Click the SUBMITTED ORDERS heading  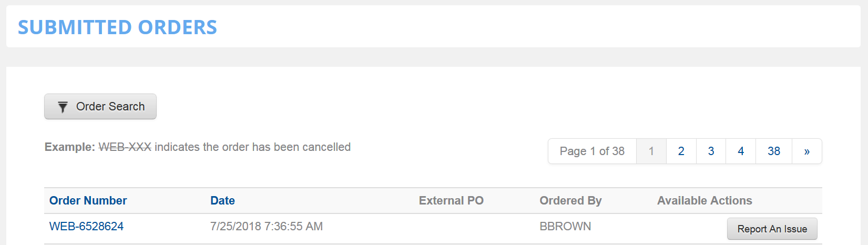click(117, 27)
